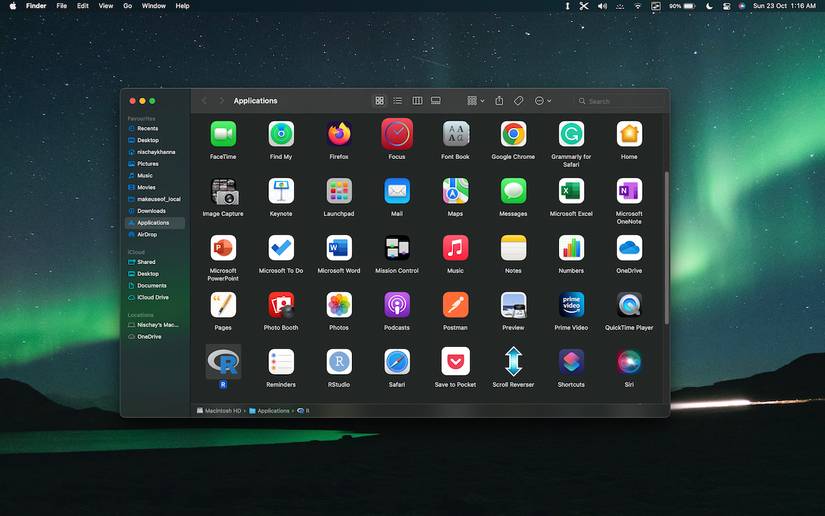Select the Postman app icon
The image size is (825, 516).
click(455, 305)
